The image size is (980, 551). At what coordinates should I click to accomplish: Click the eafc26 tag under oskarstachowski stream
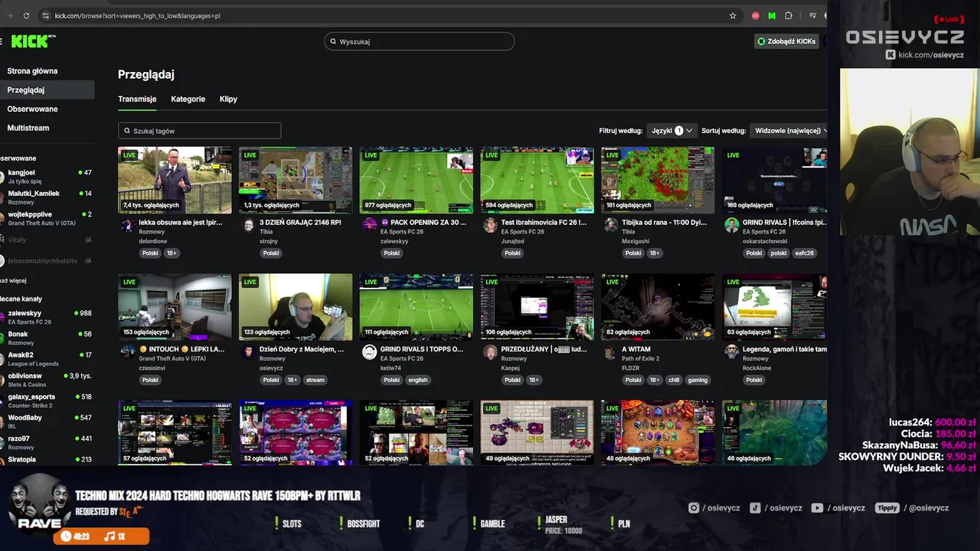(805, 253)
